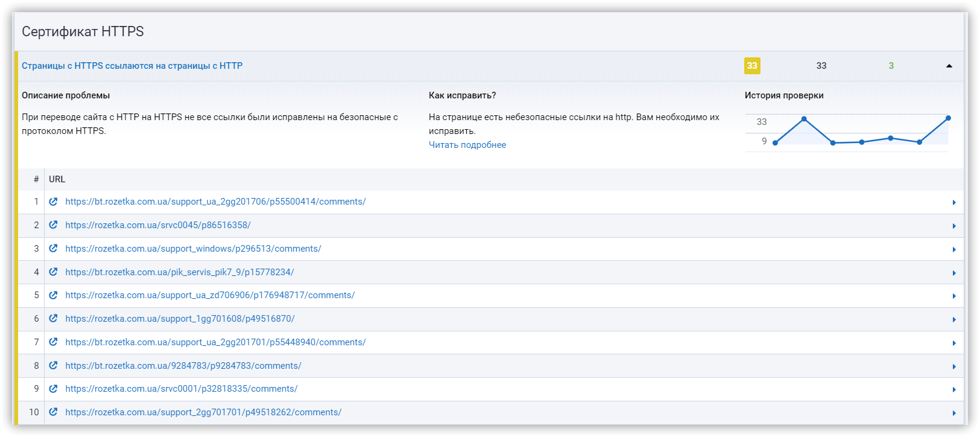Click the URL column header

57,179
